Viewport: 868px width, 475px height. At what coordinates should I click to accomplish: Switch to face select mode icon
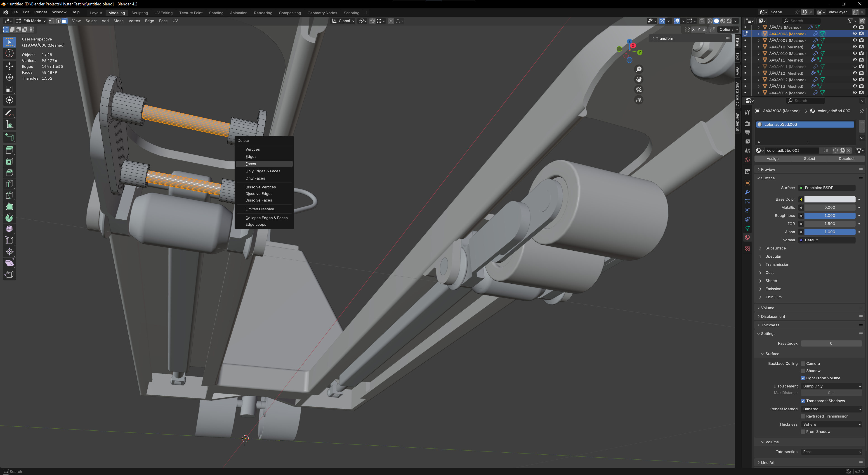click(64, 21)
